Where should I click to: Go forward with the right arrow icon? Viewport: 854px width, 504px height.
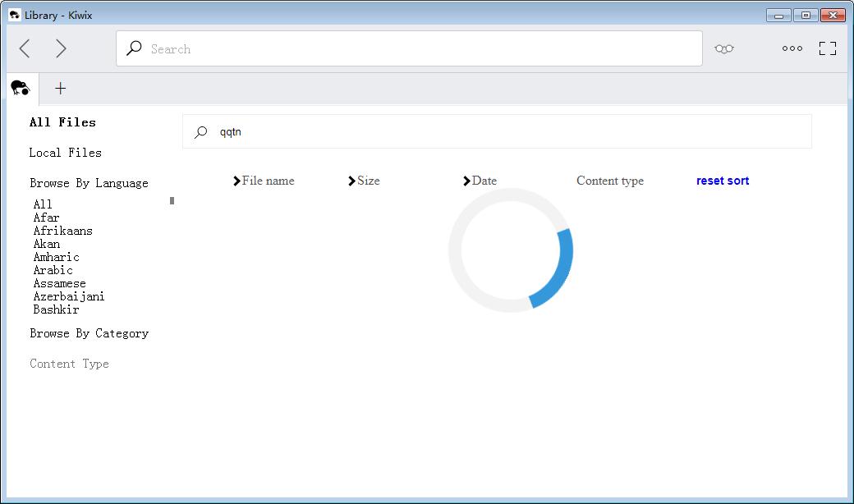point(61,48)
